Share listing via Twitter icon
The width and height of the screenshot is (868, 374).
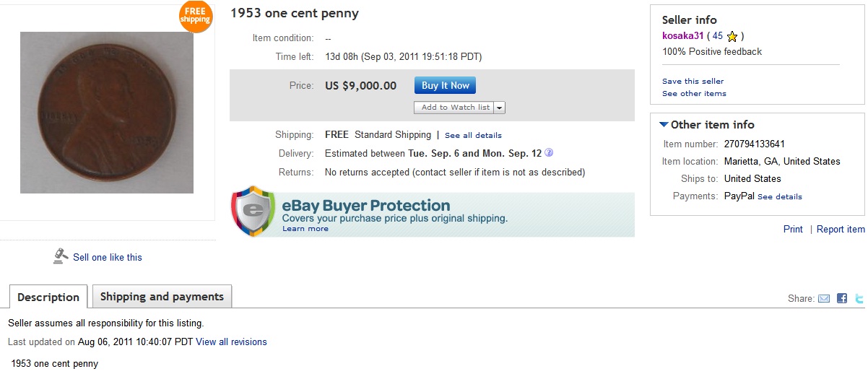point(859,298)
